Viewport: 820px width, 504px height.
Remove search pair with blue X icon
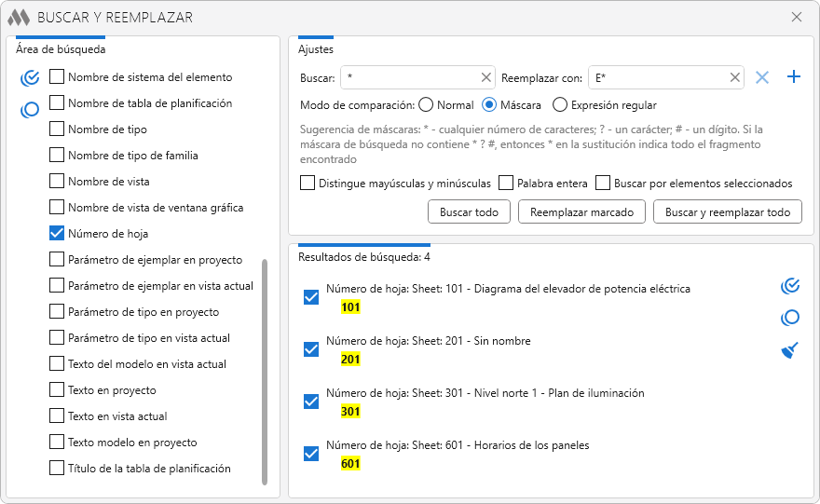click(x=762, y=78)
